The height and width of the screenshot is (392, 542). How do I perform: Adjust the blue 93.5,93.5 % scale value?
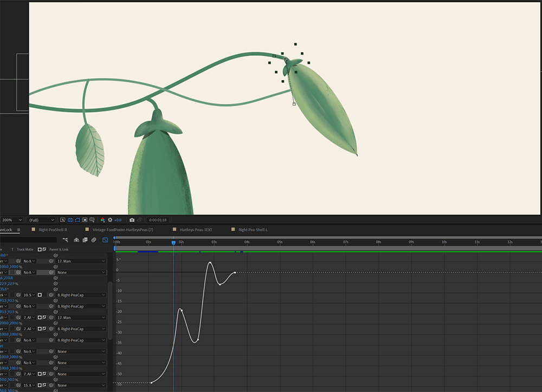pyautogui.click(x=9, y=300)
